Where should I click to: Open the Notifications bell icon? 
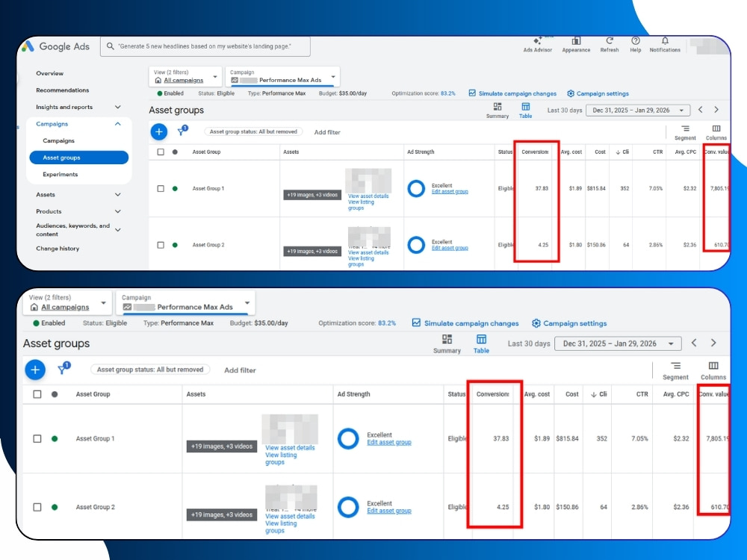(665, 41)
